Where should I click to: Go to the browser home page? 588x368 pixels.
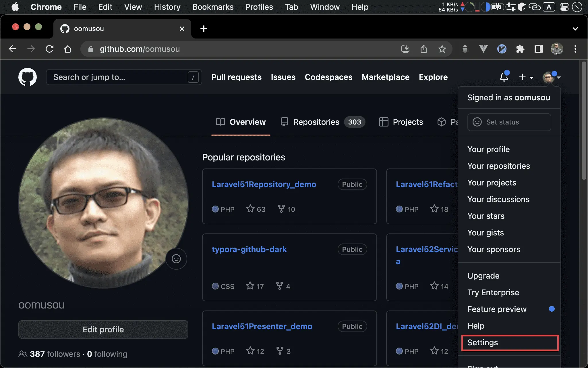tap(68, 49)
